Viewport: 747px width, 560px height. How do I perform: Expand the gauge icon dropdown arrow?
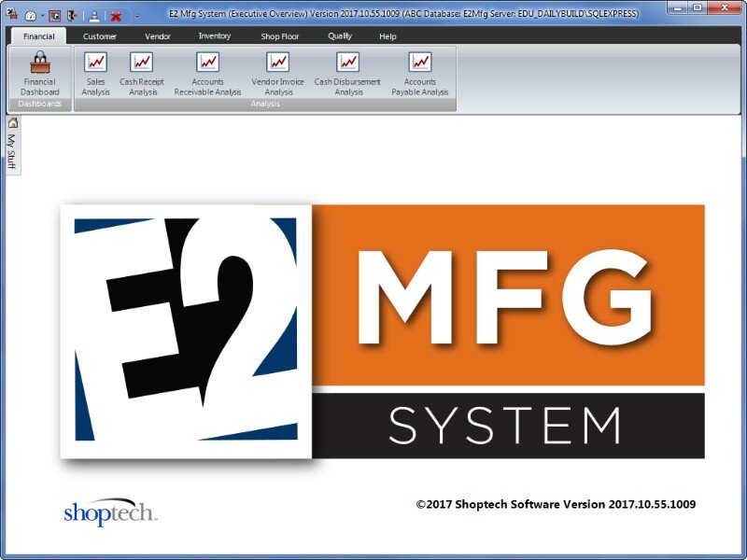point(42,16)
